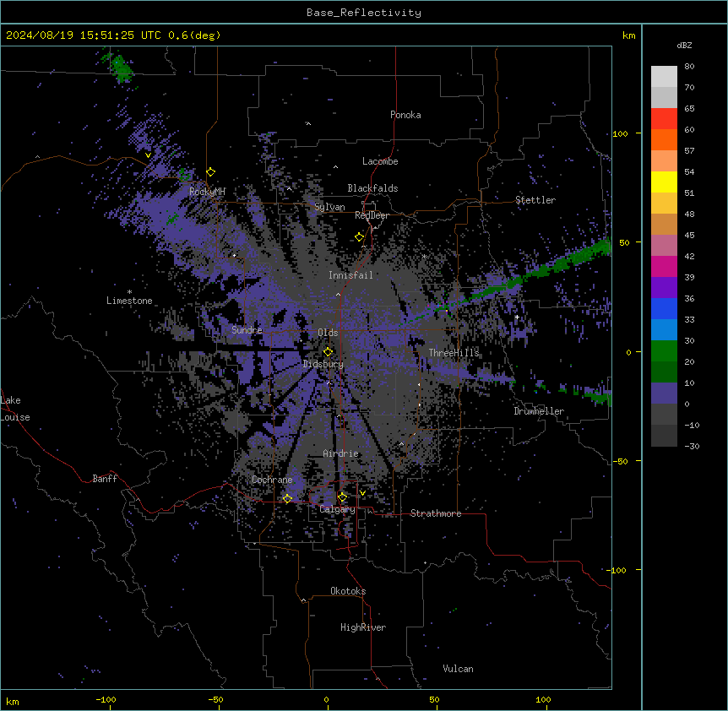Click the yellow diamond marker below Cochrane
Viewport: 728px width, 711px height.
(287, 499)
